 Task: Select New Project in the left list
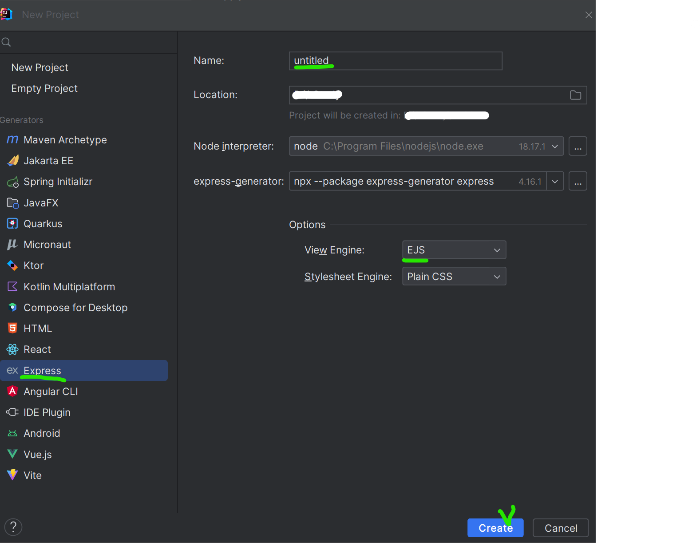click(x=40, y=67)
